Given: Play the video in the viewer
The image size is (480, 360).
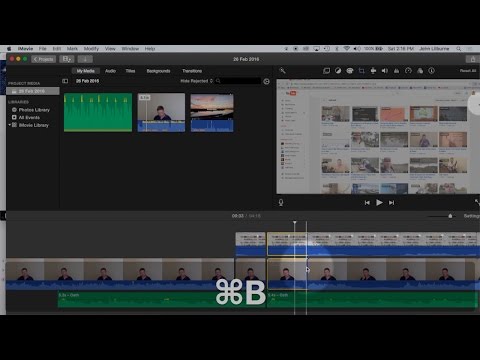Looking at the screenshot, I should pos(379,202).
